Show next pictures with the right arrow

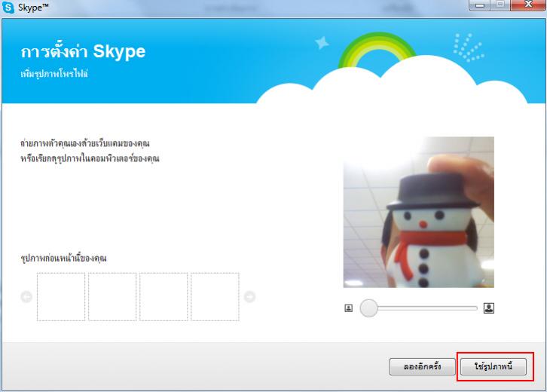pos(249,297)
